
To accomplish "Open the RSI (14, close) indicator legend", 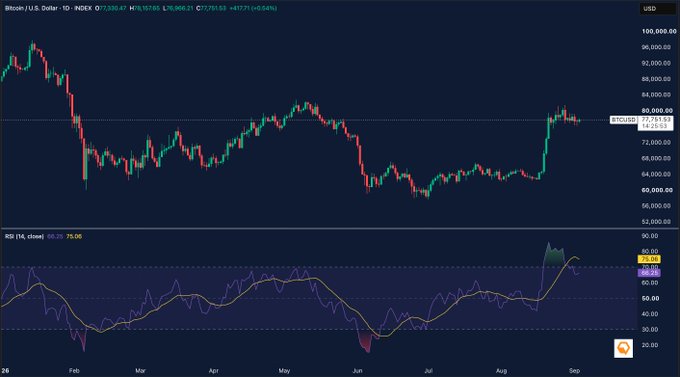I will 24,236.
